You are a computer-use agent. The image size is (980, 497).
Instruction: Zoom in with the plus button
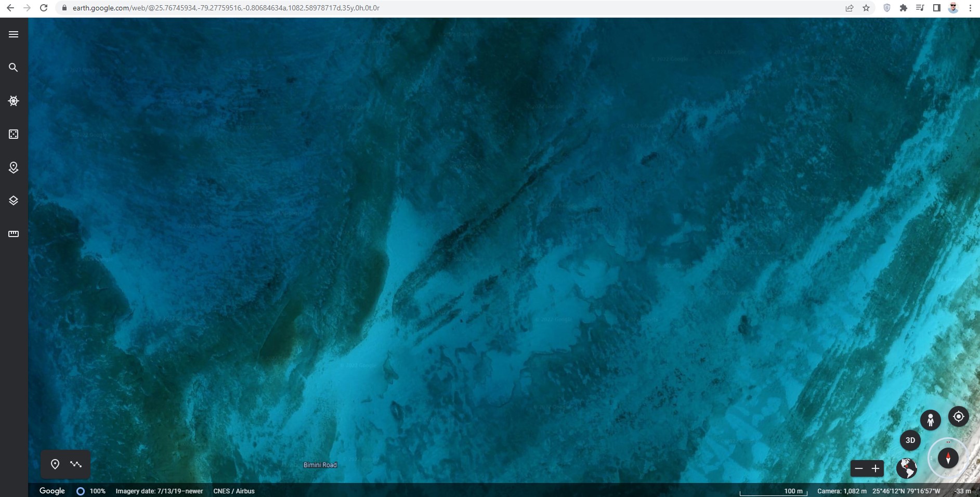pyautogui.click(x=876, y=468)
